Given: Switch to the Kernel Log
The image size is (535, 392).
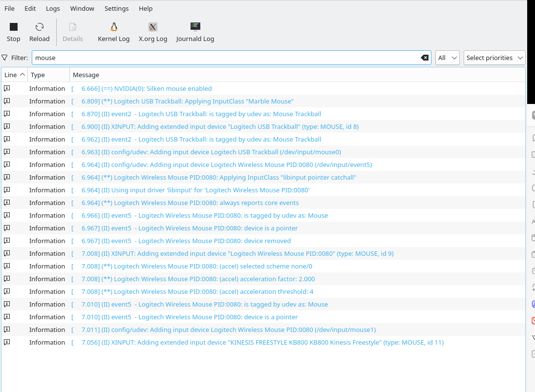Looking at the screenshot, I should tap(114, 32).
